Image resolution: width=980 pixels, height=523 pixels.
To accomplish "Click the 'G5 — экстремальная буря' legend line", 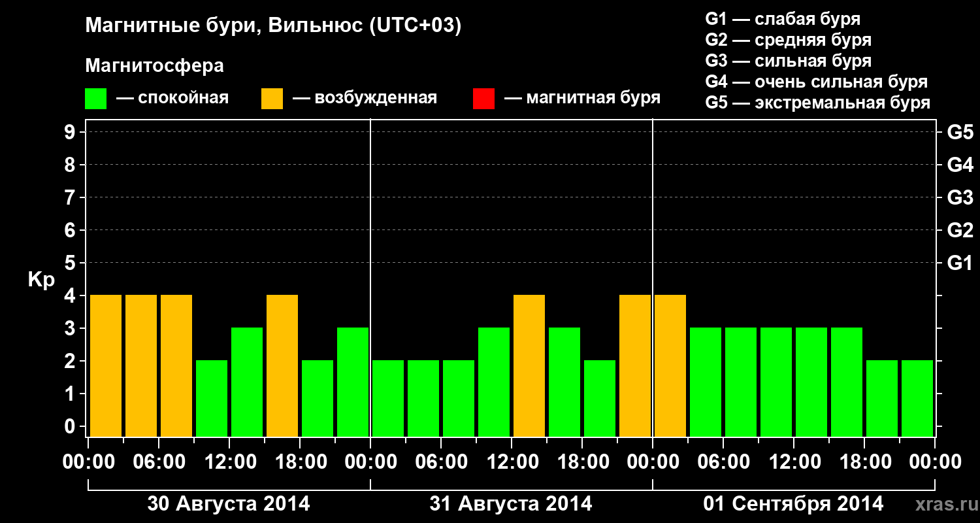I will (x=817, y=103).
